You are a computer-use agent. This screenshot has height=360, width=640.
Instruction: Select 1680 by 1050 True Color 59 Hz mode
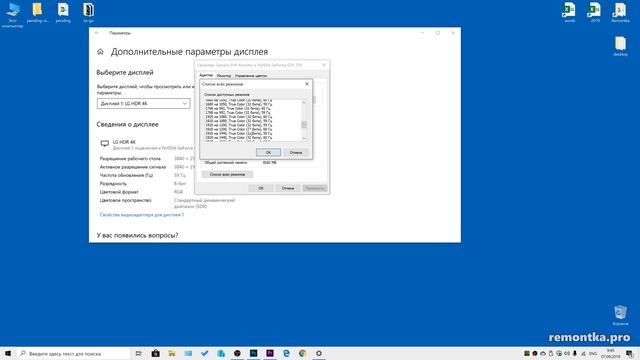239,104
